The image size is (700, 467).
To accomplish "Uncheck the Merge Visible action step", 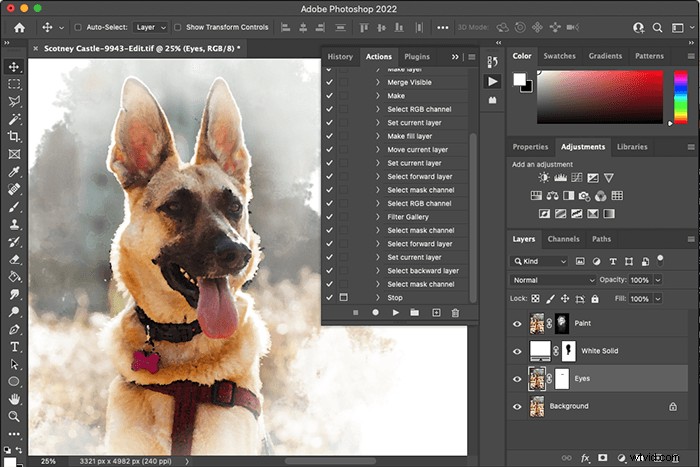I will pyautogui.click(x=329, y=82).
